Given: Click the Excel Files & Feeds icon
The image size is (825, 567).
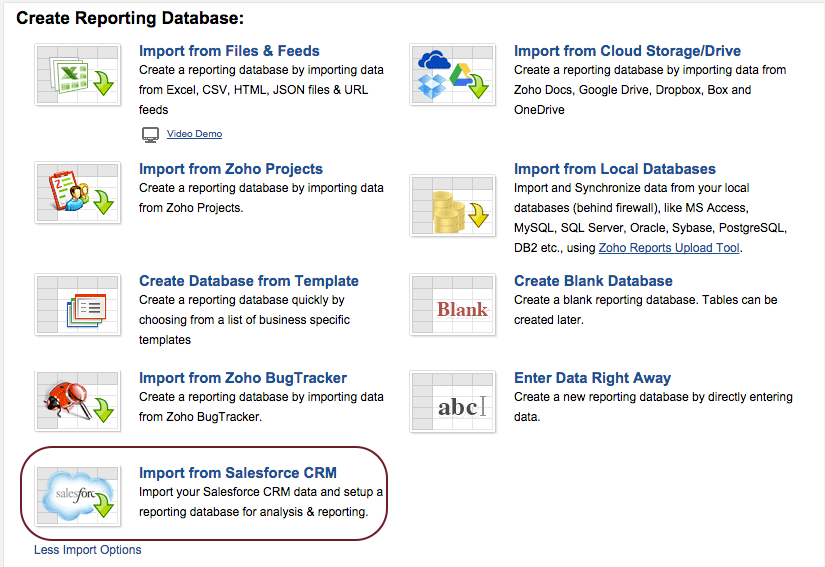Looking at the screenshot, I should point(77,74).
